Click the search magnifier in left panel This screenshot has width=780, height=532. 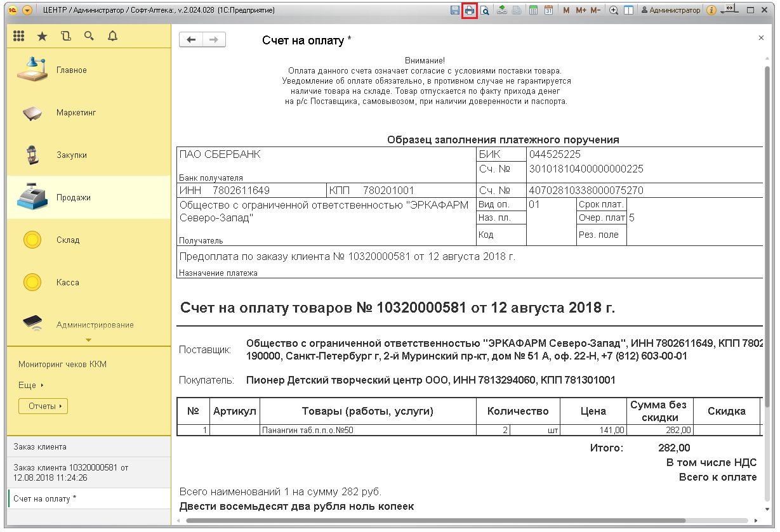[89, 36]
